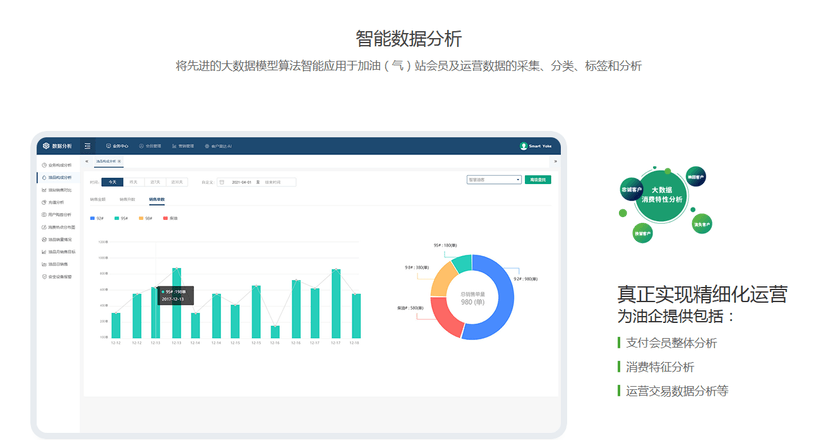This screenshot has width=828, height=440.
Task: Click the large 大数据 消费特性分析 bubble
Action: (x=661, y=195)
